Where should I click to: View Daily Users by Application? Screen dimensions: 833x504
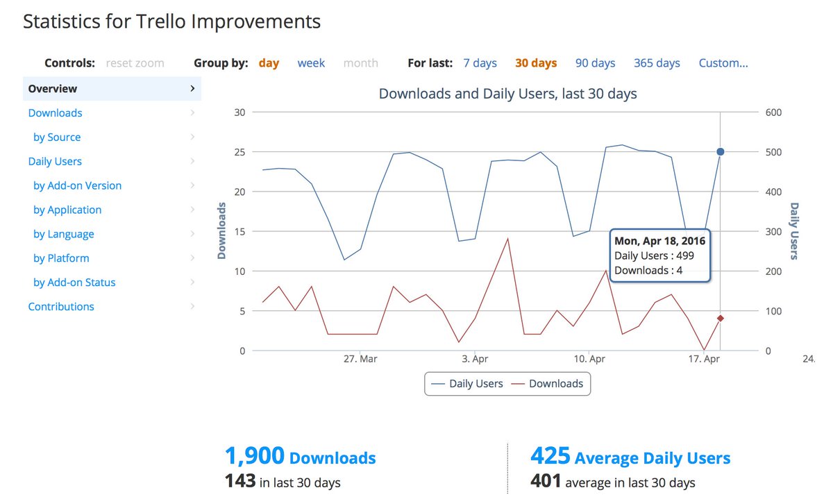pos(67,210)
